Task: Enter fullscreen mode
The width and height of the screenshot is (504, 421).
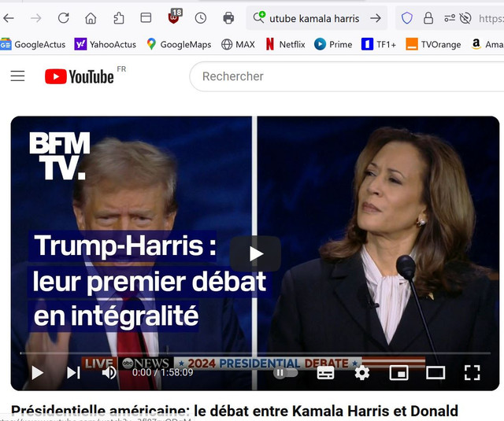Action: point(472,373)
